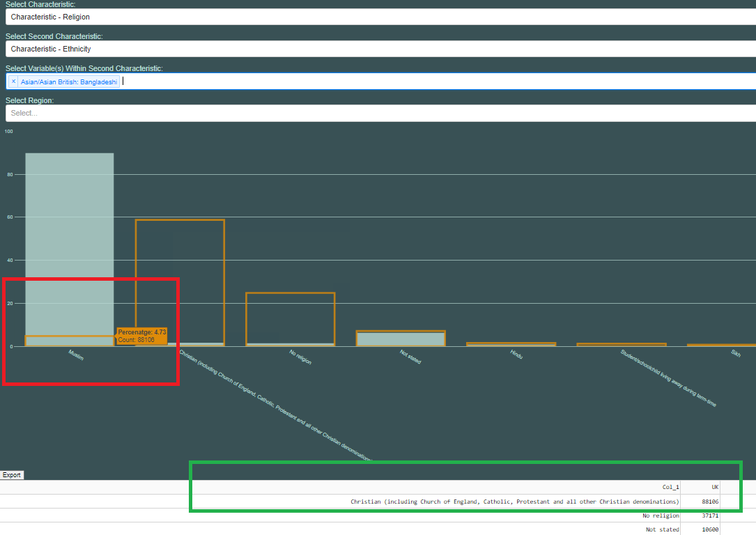Viewport: 756px width, 535px height.
Task: Click the Sikh x-axis label
Action: pos(736,353)
